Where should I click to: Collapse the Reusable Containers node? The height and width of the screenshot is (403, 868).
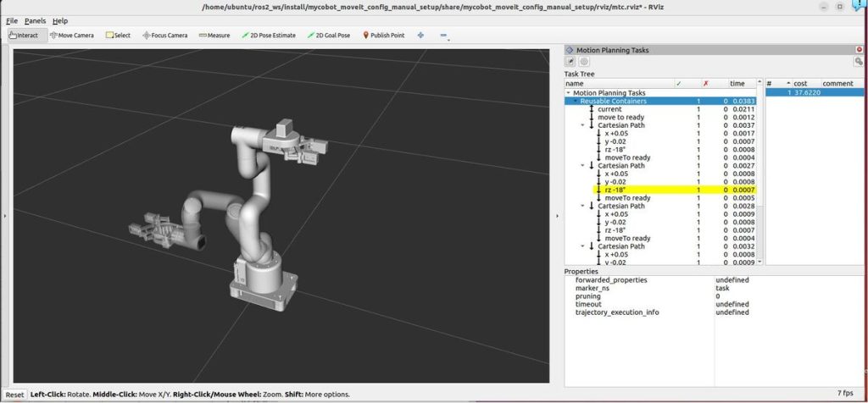coord(576,101)
